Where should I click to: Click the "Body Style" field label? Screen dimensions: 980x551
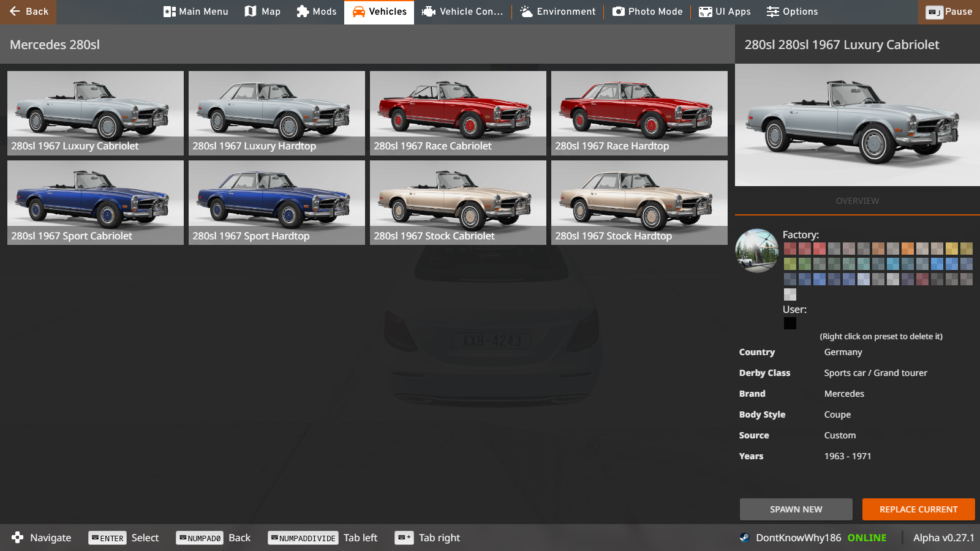coord(762,414)
